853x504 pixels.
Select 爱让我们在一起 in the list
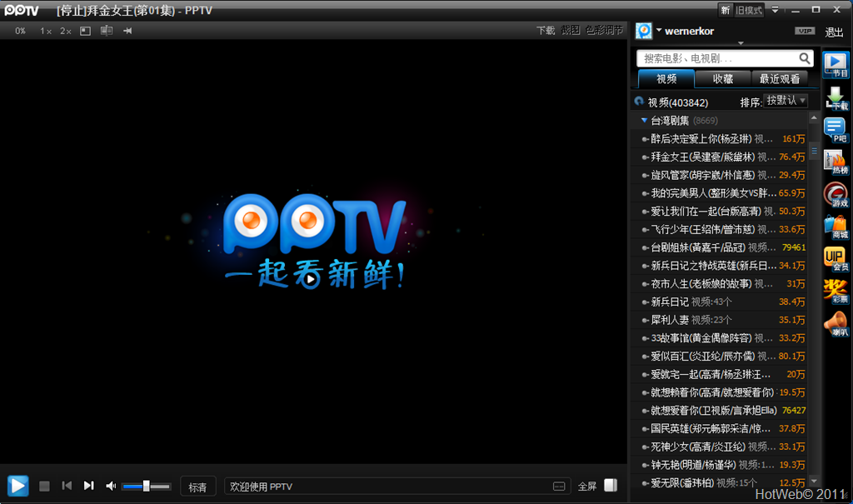pos(719,211)
